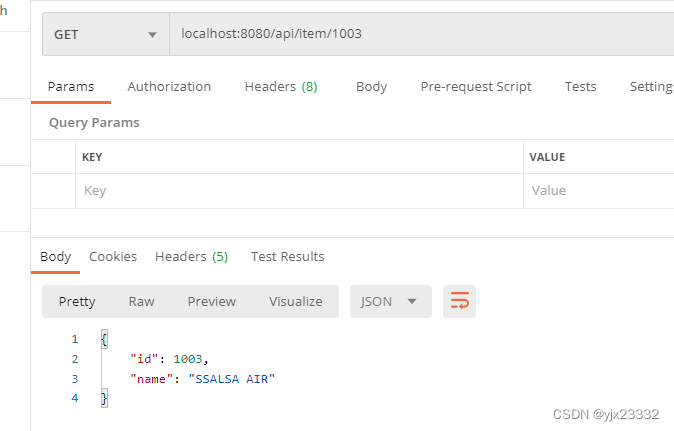Open the Settings tab
The image size is (674, 431).
point(652,87)
